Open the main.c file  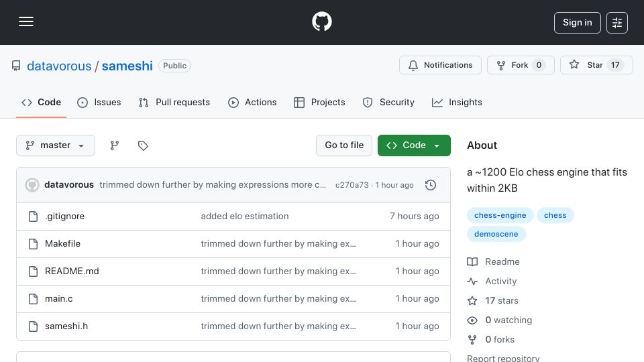[x=59, y=299]
